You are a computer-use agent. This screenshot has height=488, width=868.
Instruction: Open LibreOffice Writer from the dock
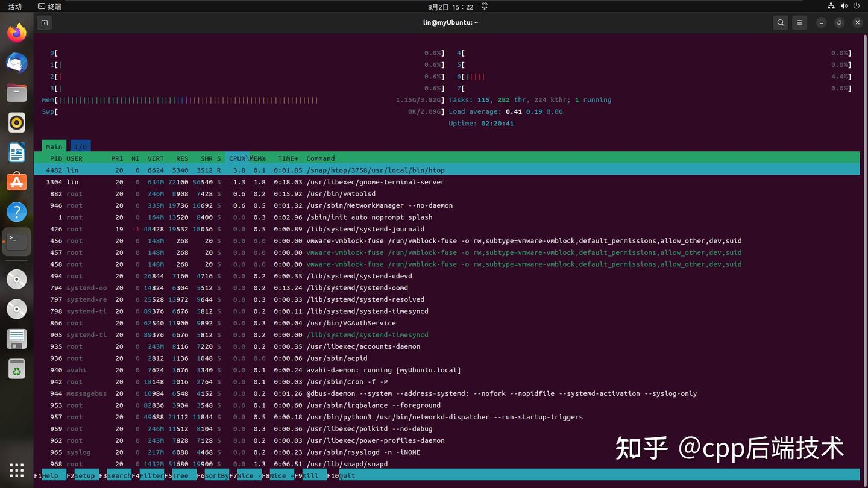click(x=16, y=152)
